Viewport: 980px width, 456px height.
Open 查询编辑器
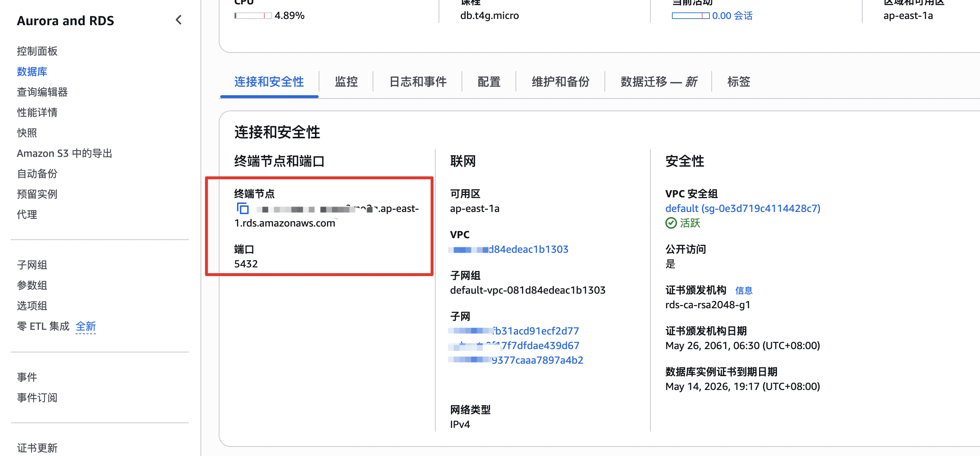42,92
